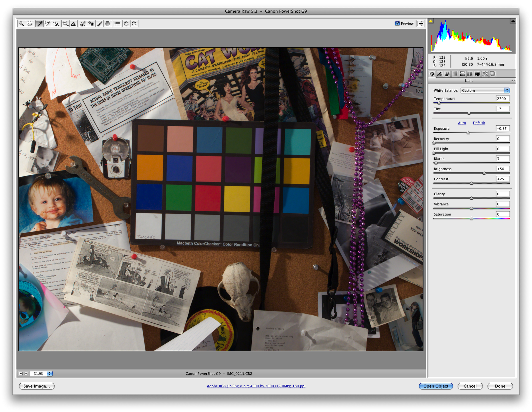Switch to the Basic tab

432,74
